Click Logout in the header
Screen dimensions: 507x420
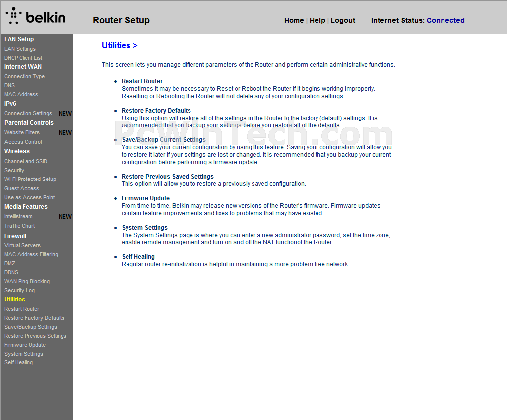click(x=343, y=20)
